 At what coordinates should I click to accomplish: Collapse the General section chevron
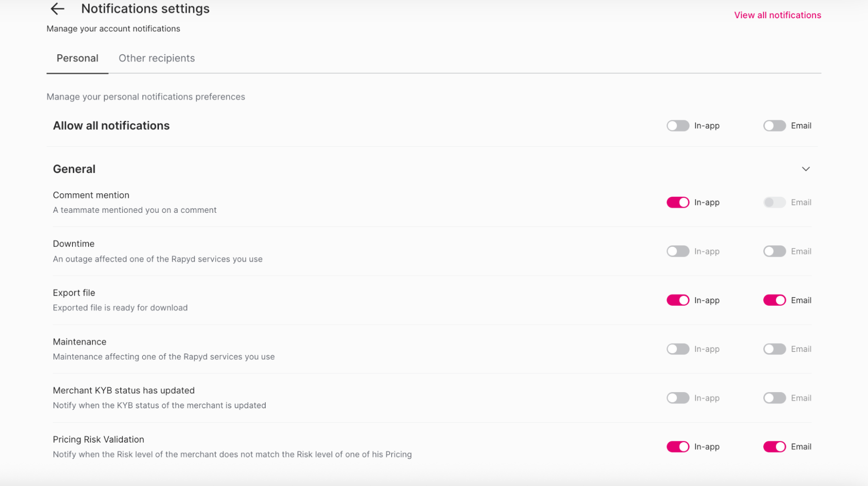click(x=806, y=169)
